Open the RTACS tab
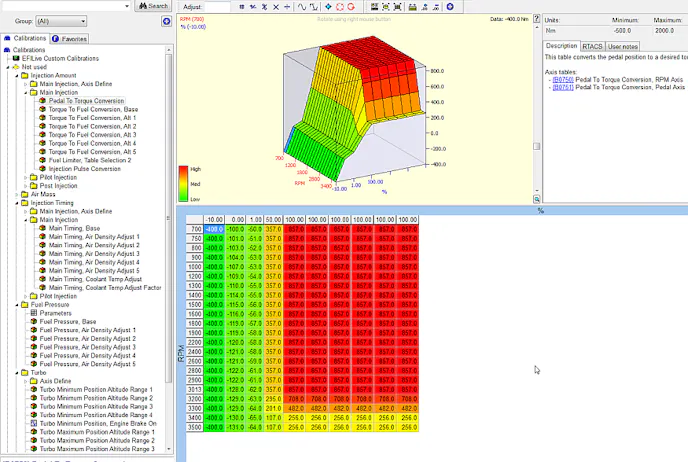688x462 pixels. point(592,46)
